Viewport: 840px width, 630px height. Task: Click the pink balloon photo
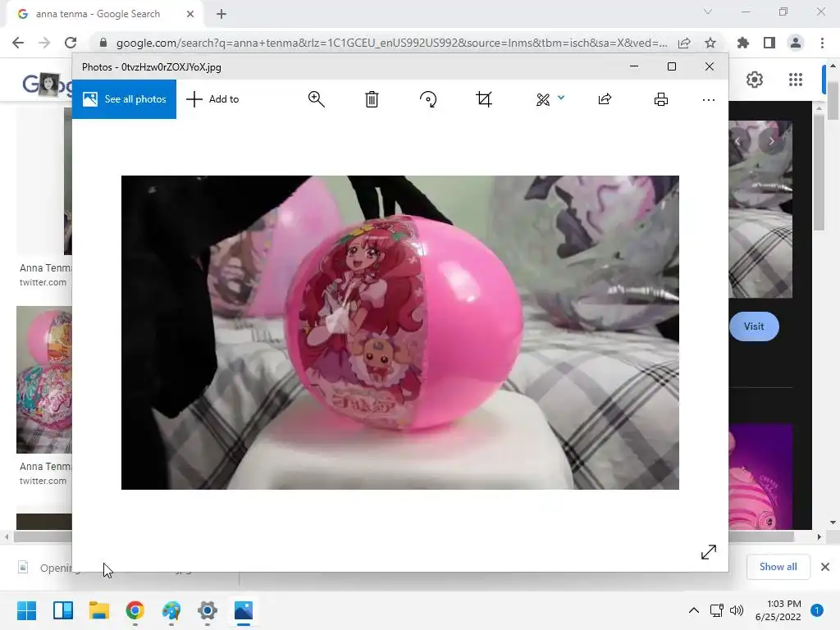pos(400,332)
